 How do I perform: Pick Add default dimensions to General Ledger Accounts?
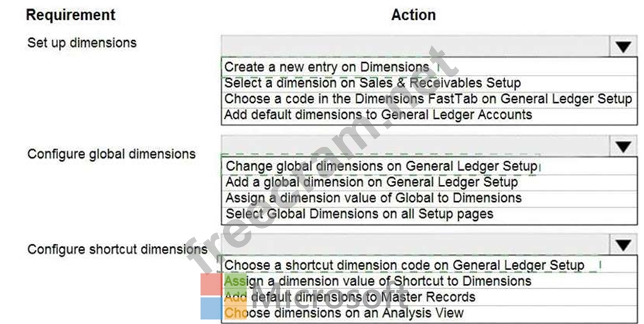(x=378, y=115)
